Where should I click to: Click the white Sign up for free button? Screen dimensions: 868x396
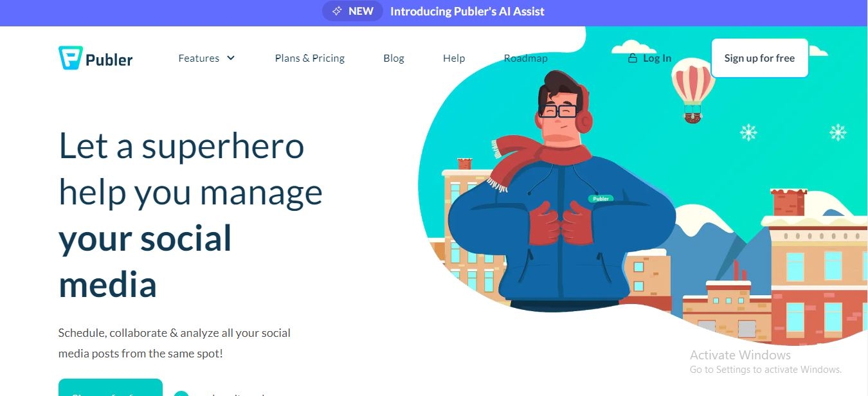759,58
